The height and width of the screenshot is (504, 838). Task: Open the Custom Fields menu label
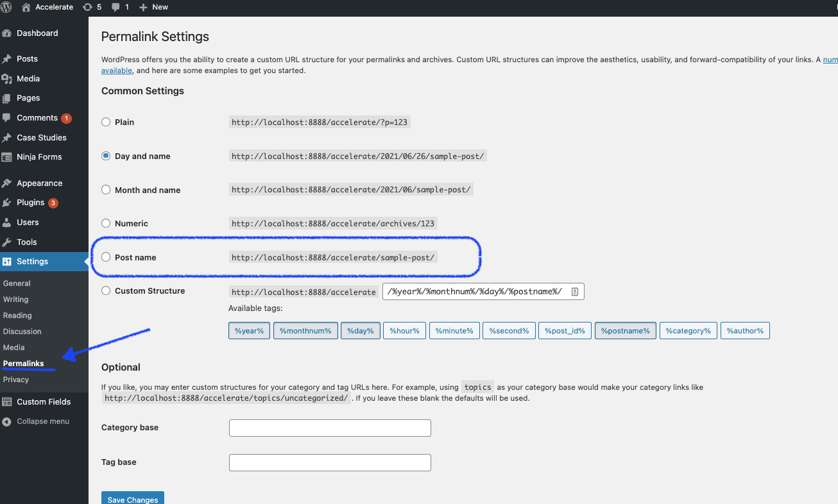(44, 402)
